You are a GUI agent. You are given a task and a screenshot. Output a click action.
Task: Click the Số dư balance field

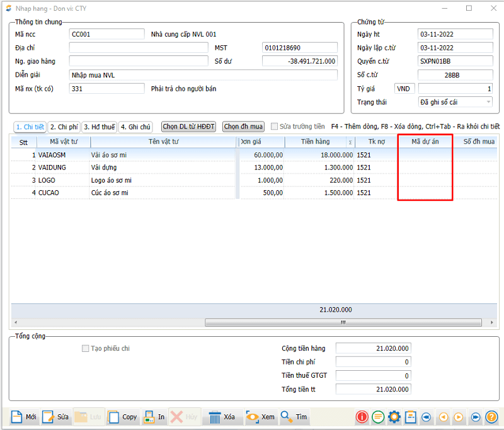pyautogui.click(x=300, y=61)
